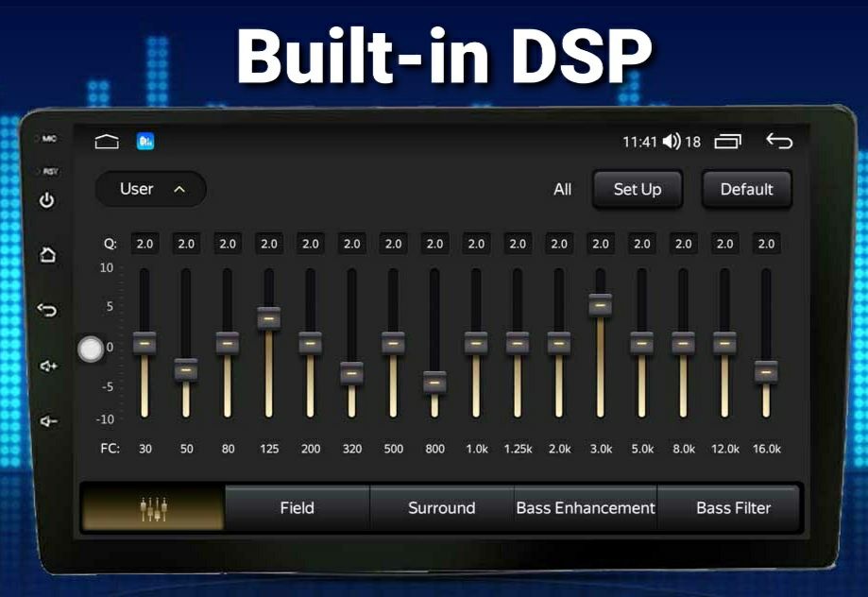The width and height of the screenshot is (868, 597).
Task: Click the 320 Hz band slider handle
Action: (351, 373)
